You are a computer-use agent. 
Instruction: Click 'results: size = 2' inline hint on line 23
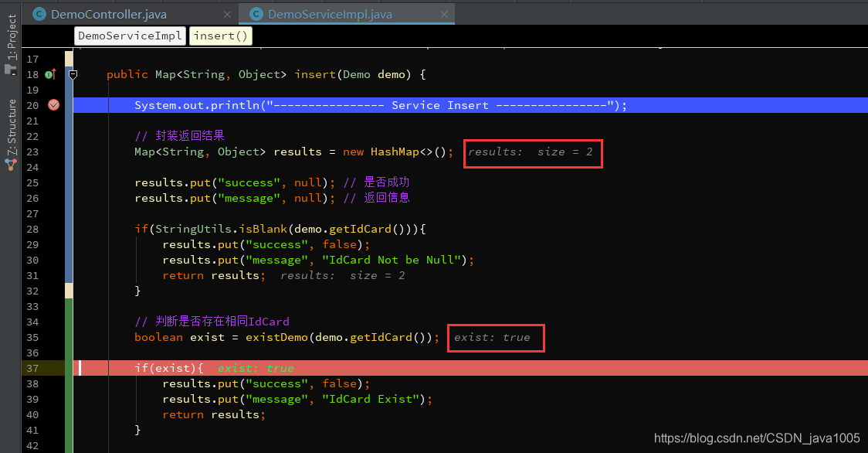(x=531, y=152)
